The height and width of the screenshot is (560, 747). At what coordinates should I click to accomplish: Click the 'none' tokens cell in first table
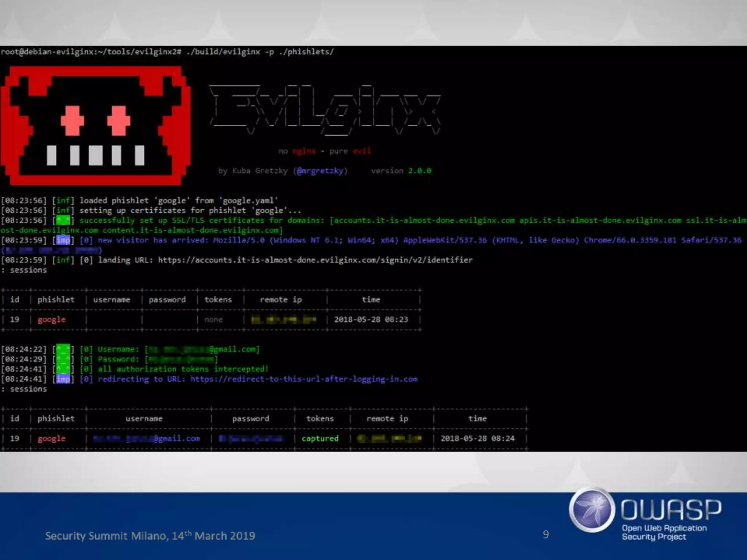213,320
